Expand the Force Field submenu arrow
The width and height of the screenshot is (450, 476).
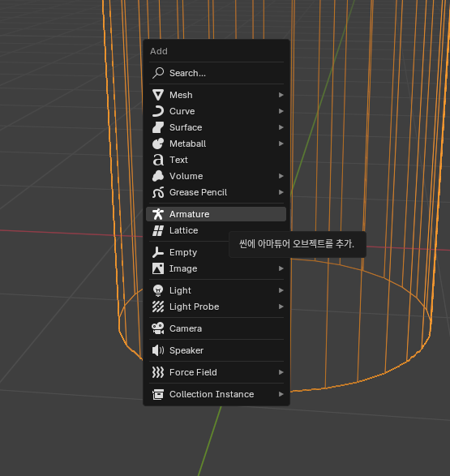(281, 372)
